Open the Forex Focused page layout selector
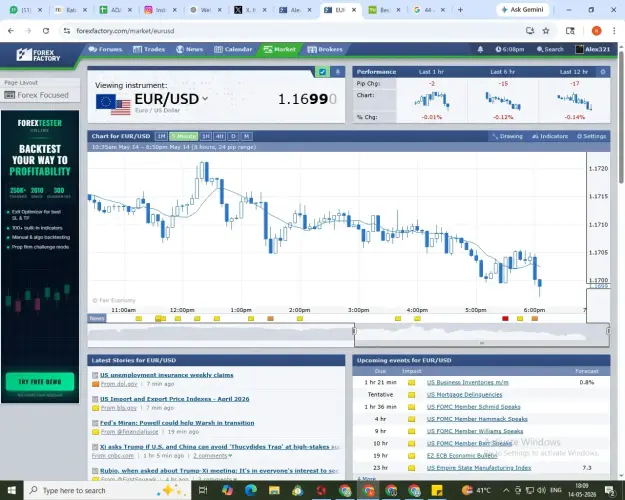 [40, 95]
